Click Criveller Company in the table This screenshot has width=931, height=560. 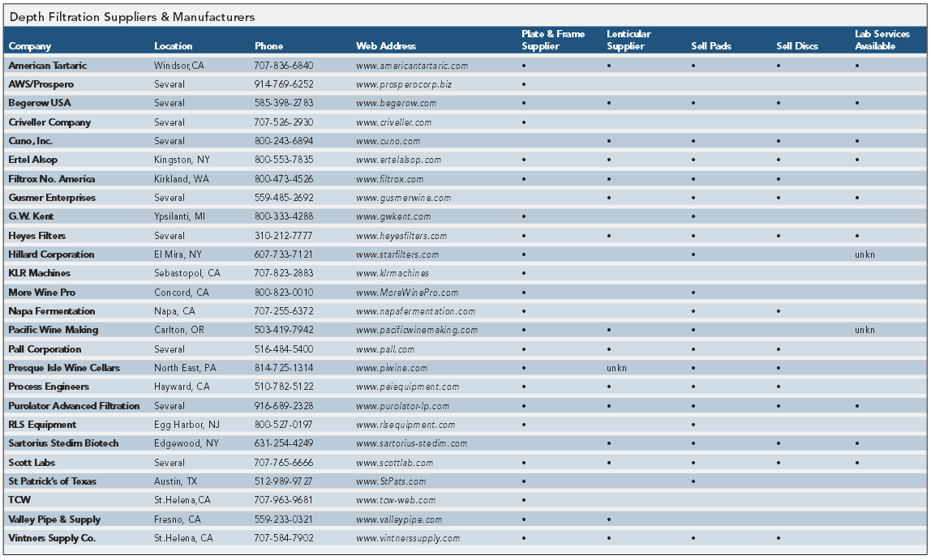tap(49, 123)
